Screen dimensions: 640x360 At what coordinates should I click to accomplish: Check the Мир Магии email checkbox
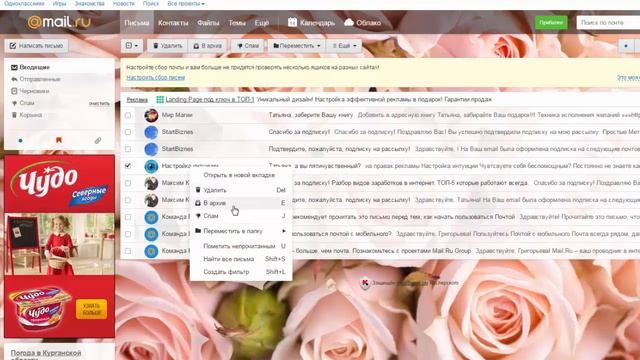point(128,116)
